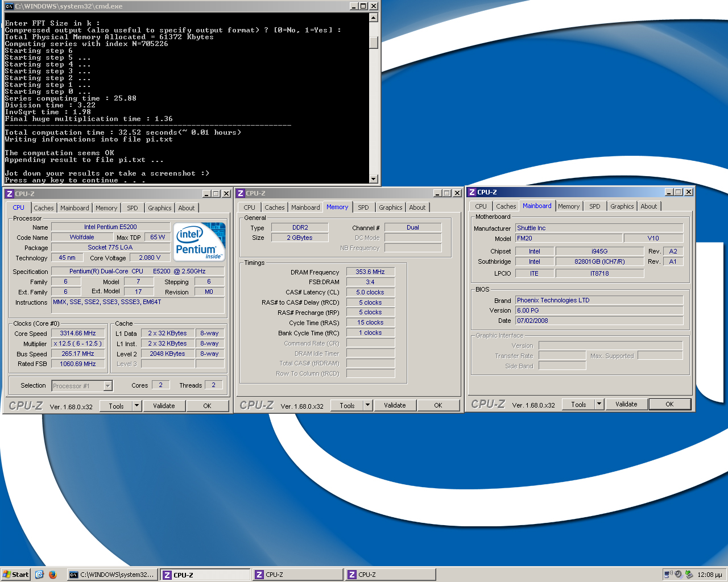Click the middle system tray icon
Screen dimensions: 728x582
(679, 575)
